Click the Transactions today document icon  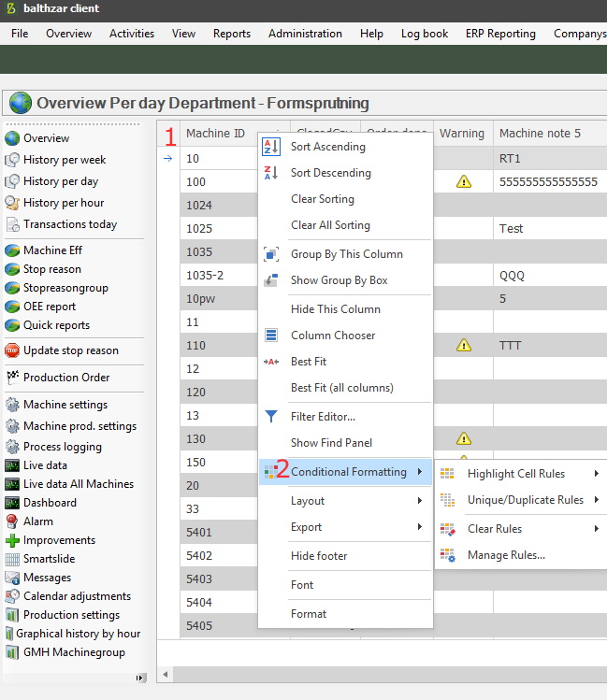pyautogui.click(x=13, y=224)
